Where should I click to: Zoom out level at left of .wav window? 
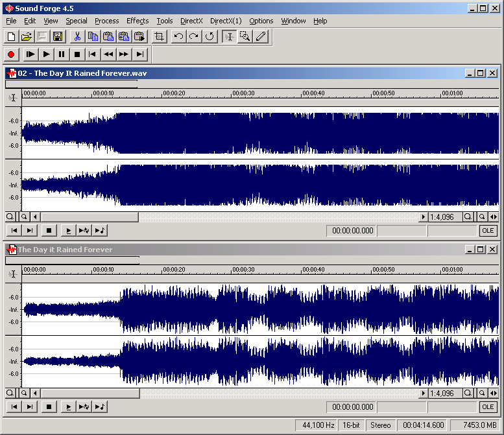coord(24,217)
